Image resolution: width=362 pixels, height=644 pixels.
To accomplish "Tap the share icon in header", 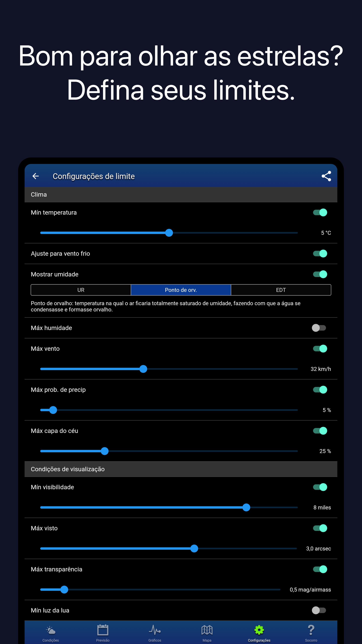I will pos(326,176).
